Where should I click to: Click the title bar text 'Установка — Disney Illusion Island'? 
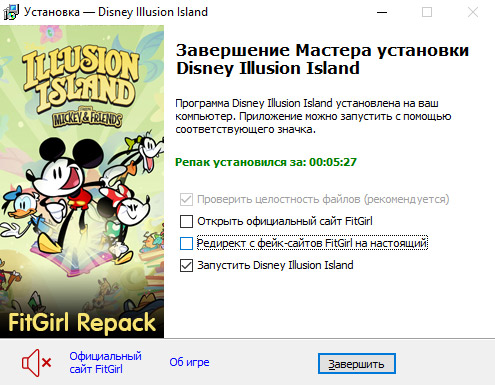click(x=116, y=12)
